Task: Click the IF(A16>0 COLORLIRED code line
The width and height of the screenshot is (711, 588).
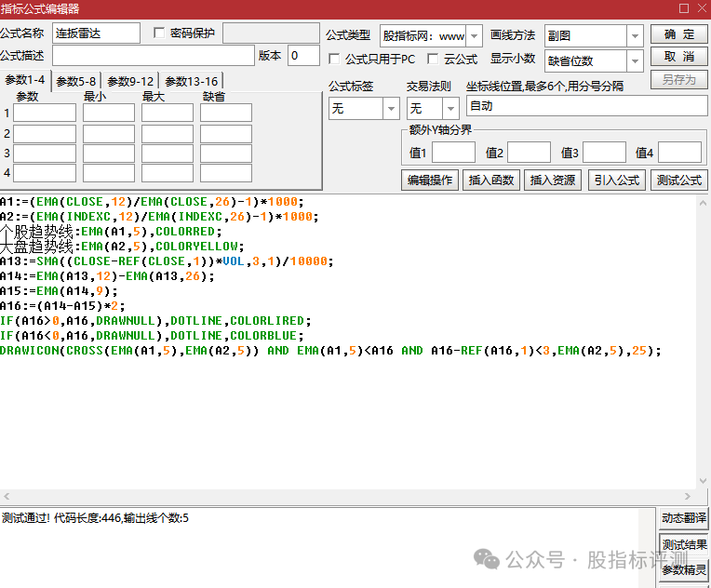Action: pyautogui.click(x=155, y=321)
